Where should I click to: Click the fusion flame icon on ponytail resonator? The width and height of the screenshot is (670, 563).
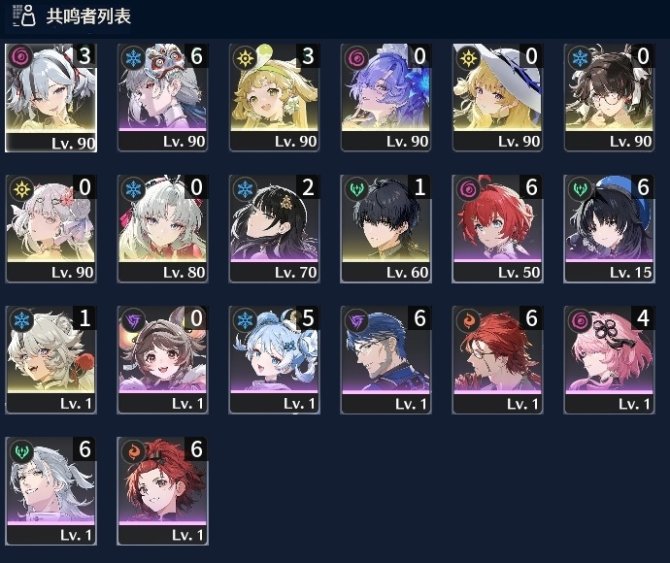click(x=133, y=451)
